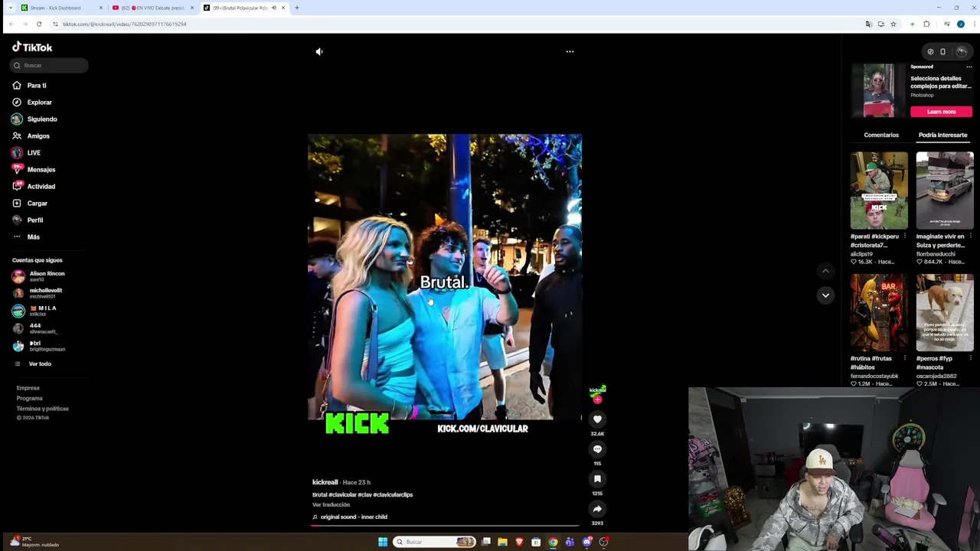Open the Explorar compass icon in the sidebar
Screen dimensions: 980x551
pos(17,102)
